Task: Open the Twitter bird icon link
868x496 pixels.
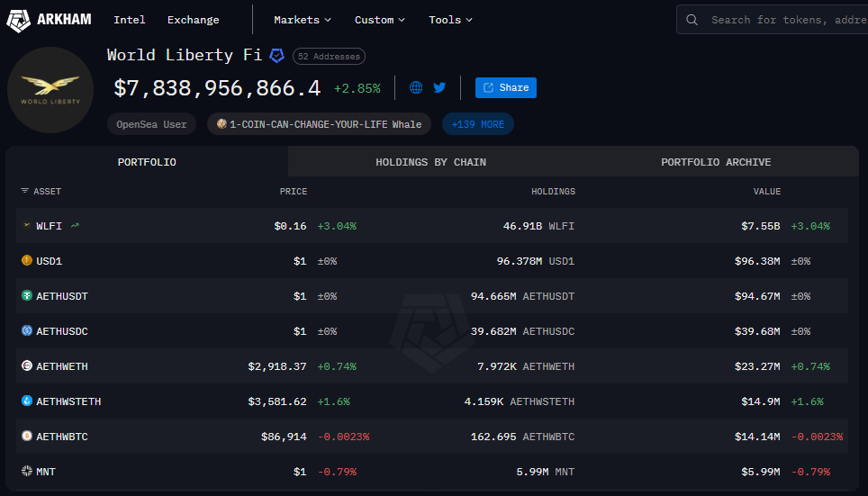Action: point(439,87)
